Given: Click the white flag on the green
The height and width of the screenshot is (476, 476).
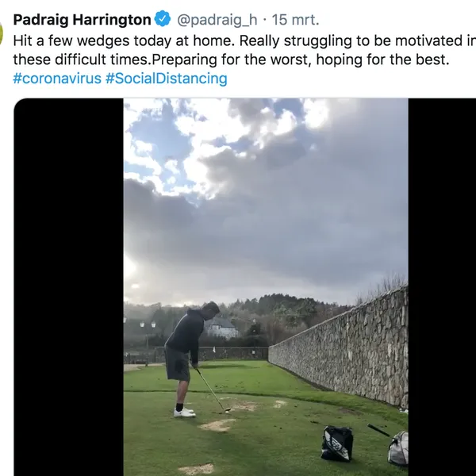Looking at the screenshot, I should coord(215,349).
